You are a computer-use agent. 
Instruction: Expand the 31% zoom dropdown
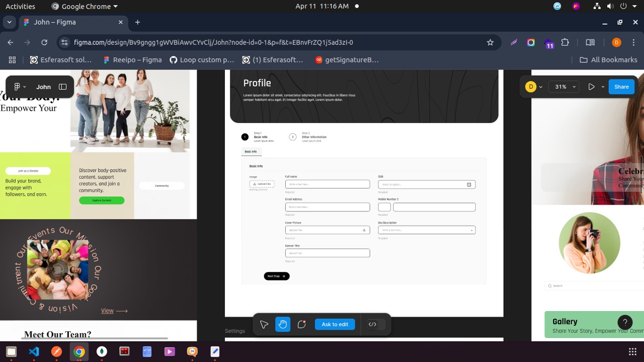563,87
